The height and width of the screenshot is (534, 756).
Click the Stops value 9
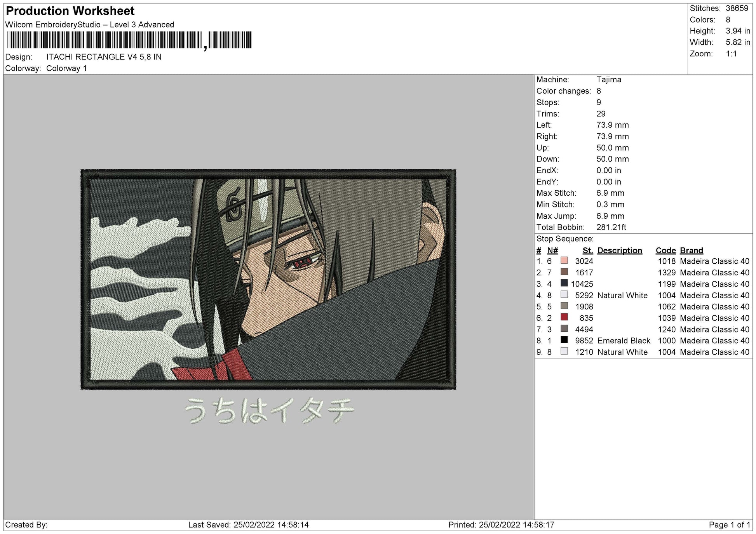point(599,103)
